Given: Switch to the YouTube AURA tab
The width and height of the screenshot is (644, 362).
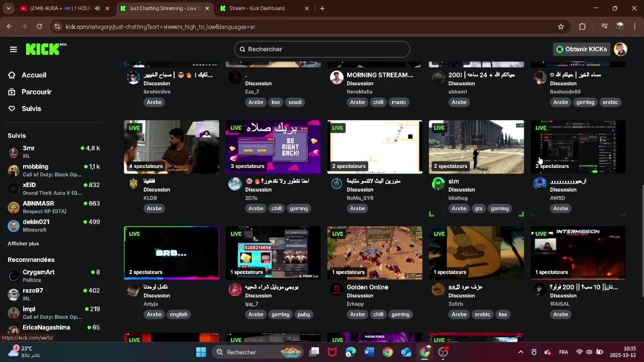Looking at the screenshot, I should pyautogui.click(x=59, y=8).
